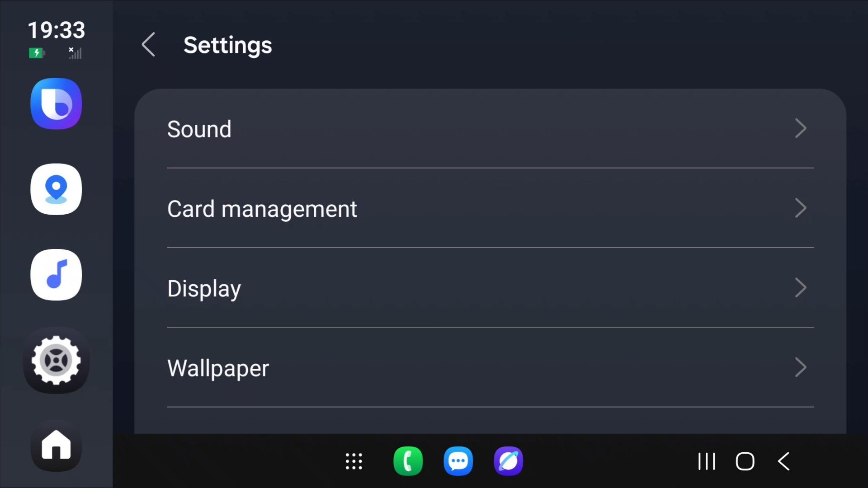Open Bixby from the sidebar
Screen dimensions: 868x488
56,103
